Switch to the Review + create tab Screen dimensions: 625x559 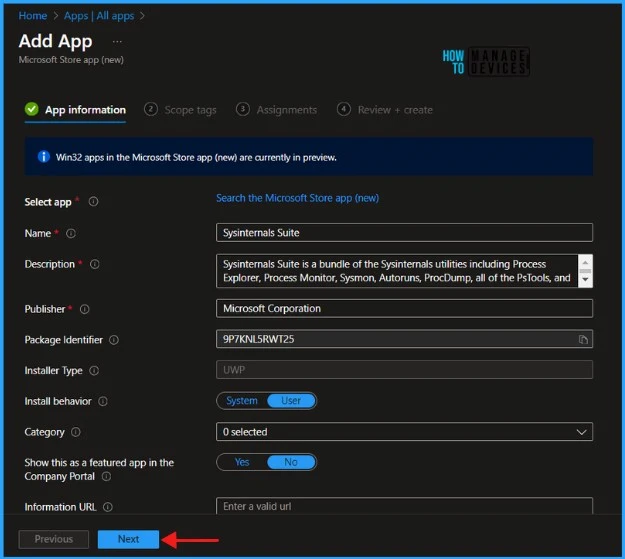pyautogui.click(x=385, y=110)
